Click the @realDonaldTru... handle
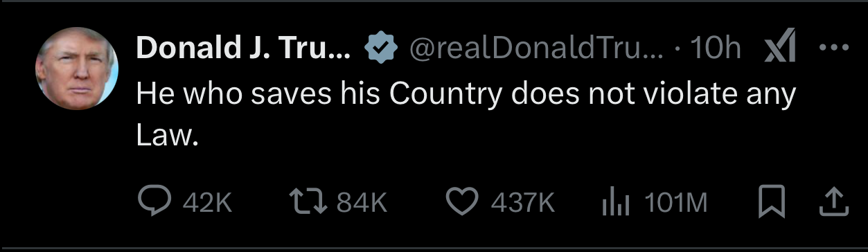 click(536, 48)
